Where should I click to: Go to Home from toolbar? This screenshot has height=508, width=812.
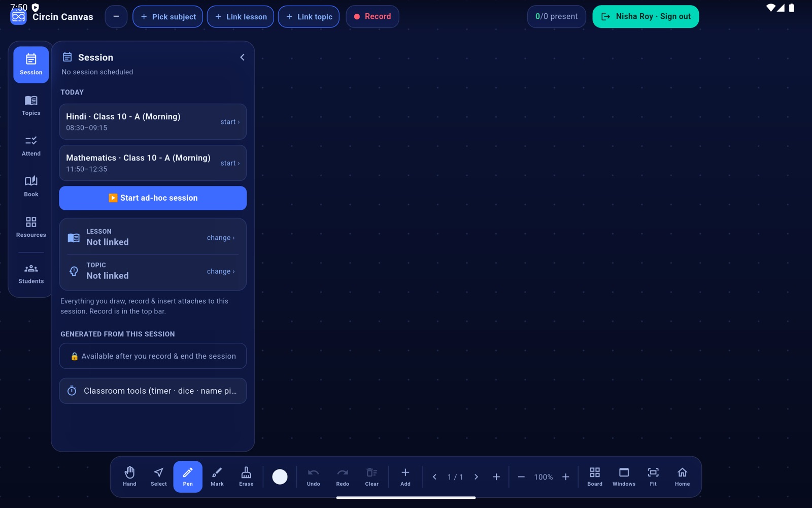[x=682, y=477]
